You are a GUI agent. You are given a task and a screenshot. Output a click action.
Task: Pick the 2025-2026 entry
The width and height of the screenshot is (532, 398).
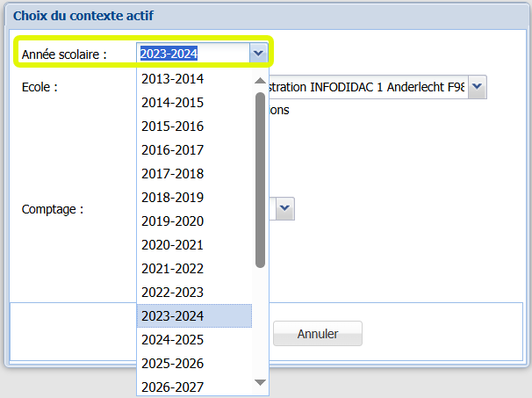(x=173, y=363)
